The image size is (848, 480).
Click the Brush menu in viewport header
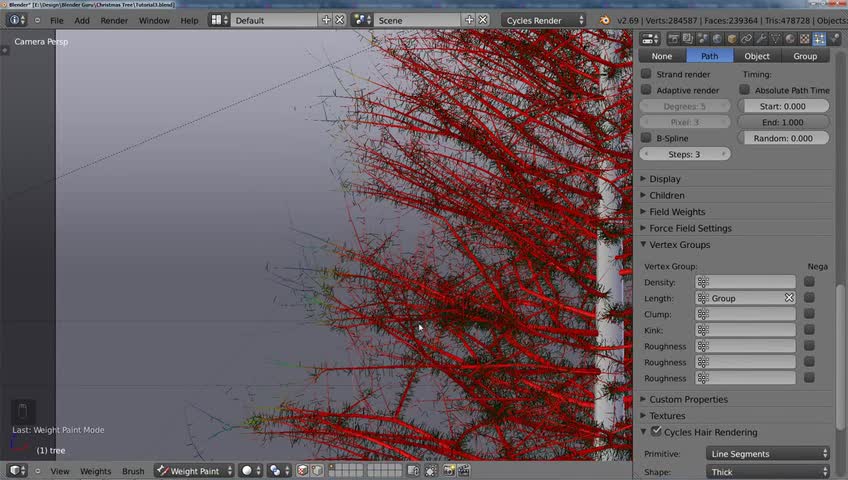tap(133, 471)
